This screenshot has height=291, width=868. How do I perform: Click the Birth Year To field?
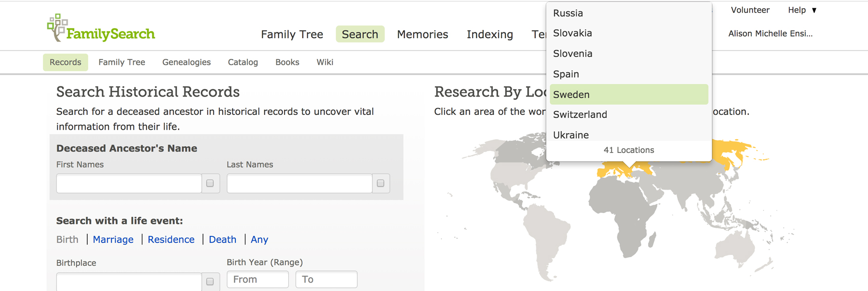326,279
